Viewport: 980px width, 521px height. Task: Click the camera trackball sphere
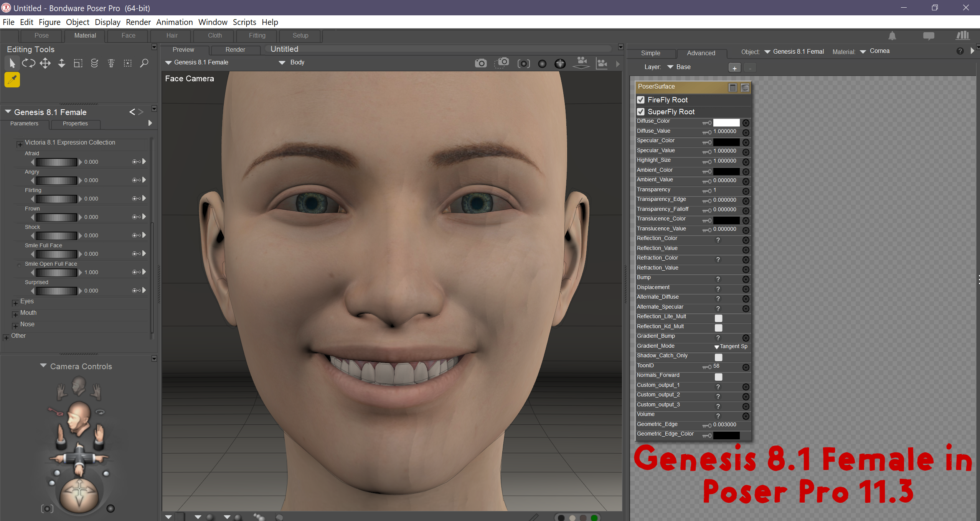(79, 495)
